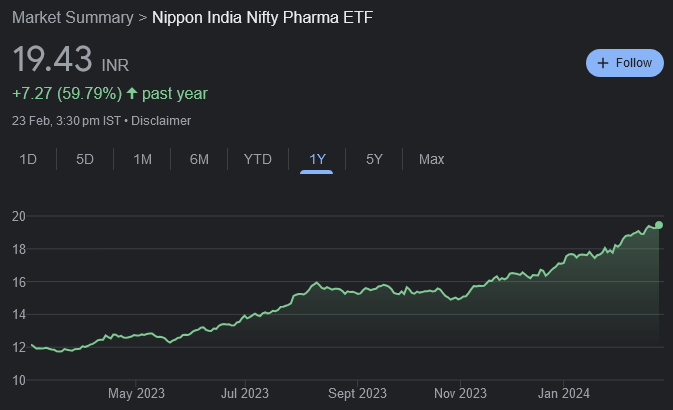Viewport: 673px width, 410px height.
Task: Show the 1M chart range
Action: click(143, 159)
